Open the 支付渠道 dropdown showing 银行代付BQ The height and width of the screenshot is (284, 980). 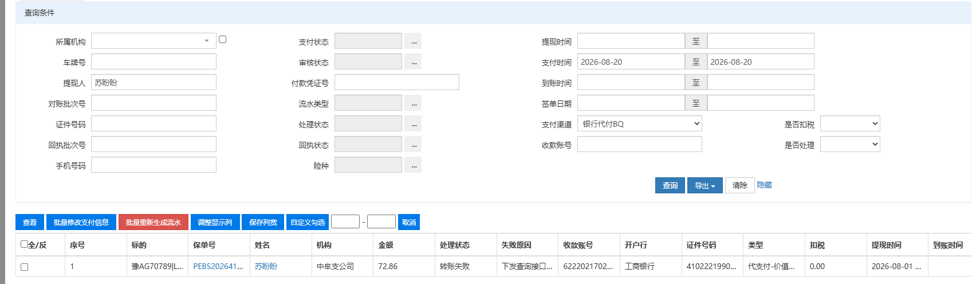coord(640,123)
